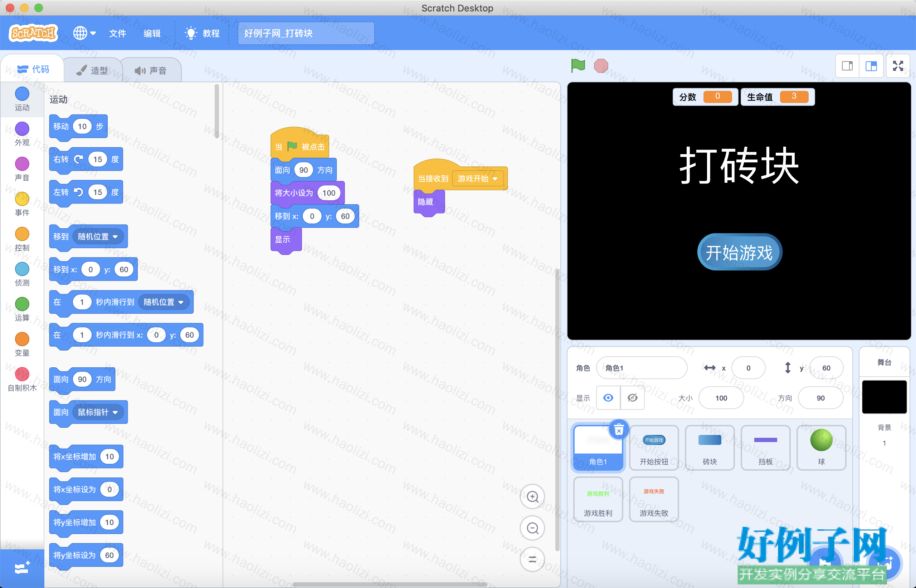Zoom out the code workspace
Viewport: 916px width, 588px height.
(x=532, y=528)
